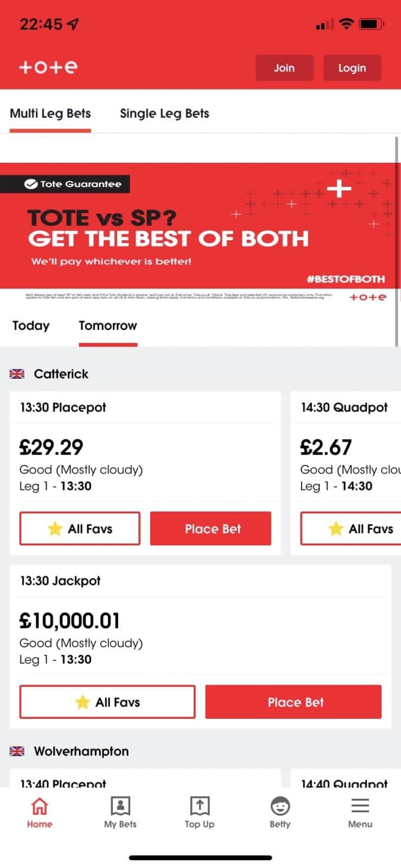Open the Tote Guarantee promo banner
This screenshot has width=401, height=868.
(x=200, y=228)
